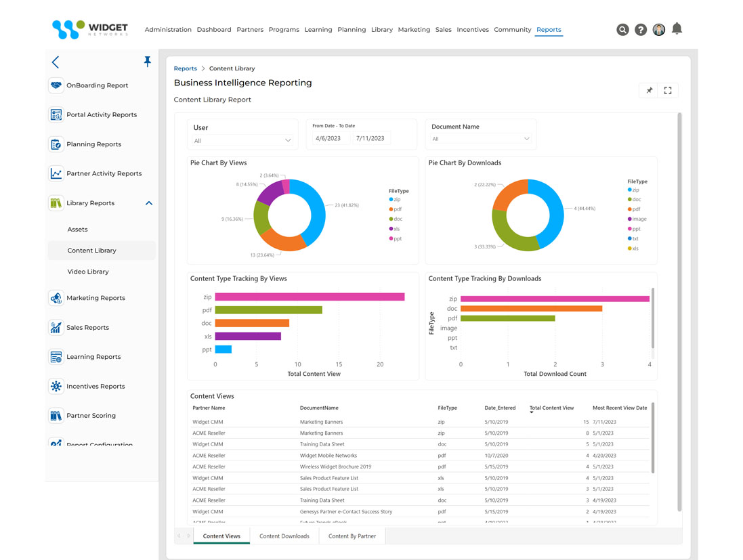This screenshot has width=743, height=560.
Task: Click the Reports breadcrumb link
Action: [x=185, y=68]
